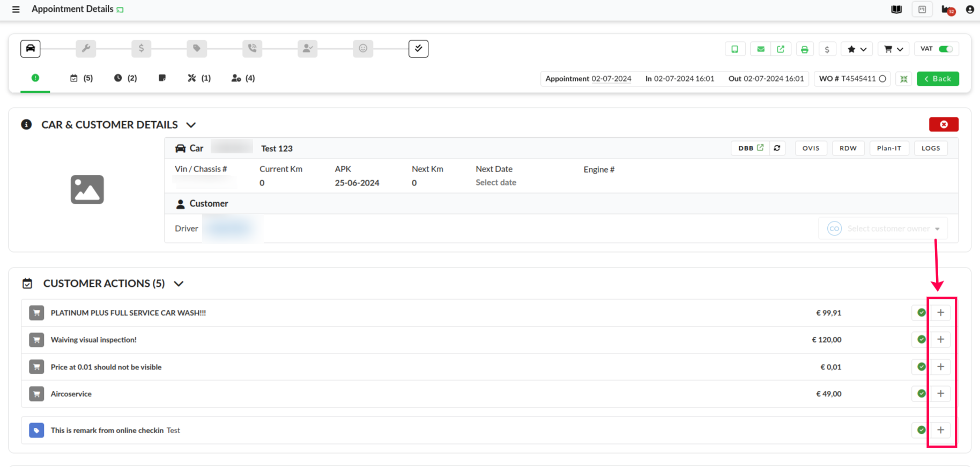The image size is (980, 467).
Task: Open the notifications icon with red badge
Action: coord(947,10)
